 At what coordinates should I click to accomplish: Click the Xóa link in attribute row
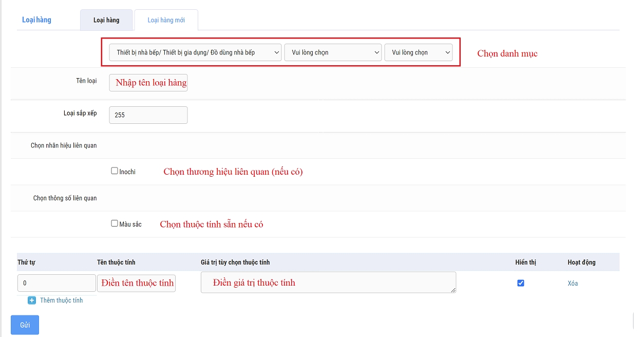point(573,284)
